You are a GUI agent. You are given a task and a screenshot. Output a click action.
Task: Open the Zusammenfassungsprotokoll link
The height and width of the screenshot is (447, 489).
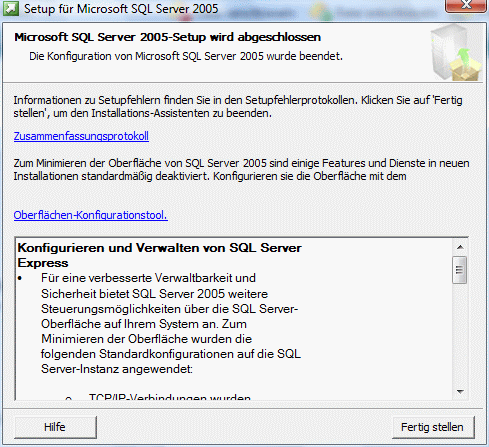pos(81,136)
